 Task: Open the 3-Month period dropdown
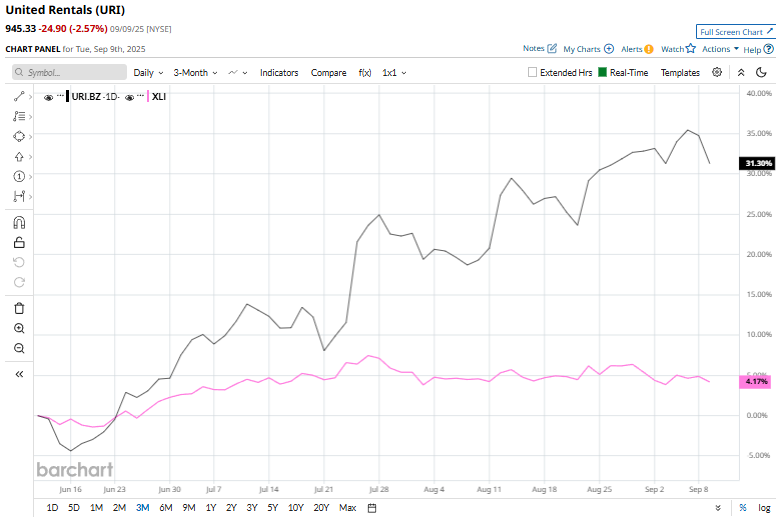[x=195, y=73]
